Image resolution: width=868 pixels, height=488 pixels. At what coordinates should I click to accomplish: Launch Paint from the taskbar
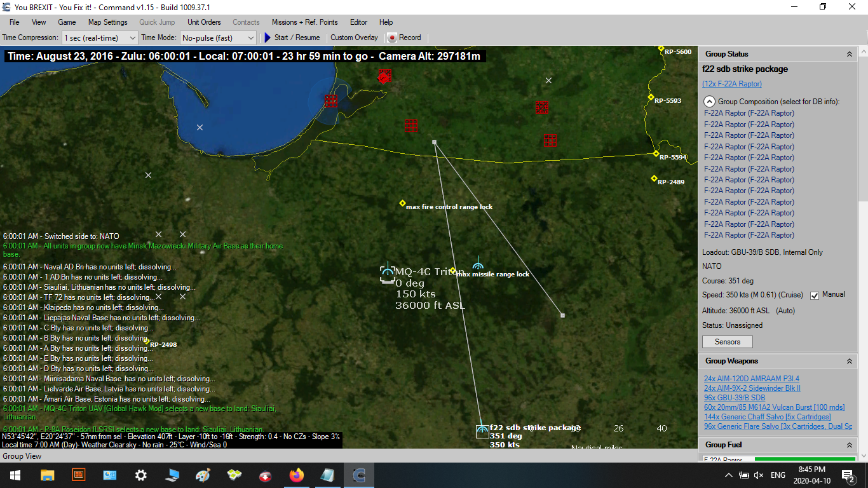click(203, 475)
